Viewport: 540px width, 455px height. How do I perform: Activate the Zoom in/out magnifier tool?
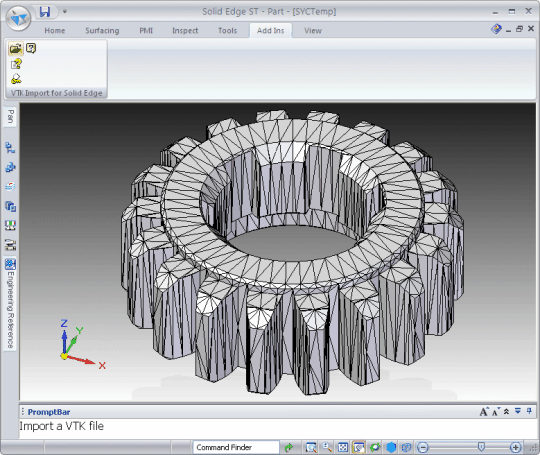(326, 447)
